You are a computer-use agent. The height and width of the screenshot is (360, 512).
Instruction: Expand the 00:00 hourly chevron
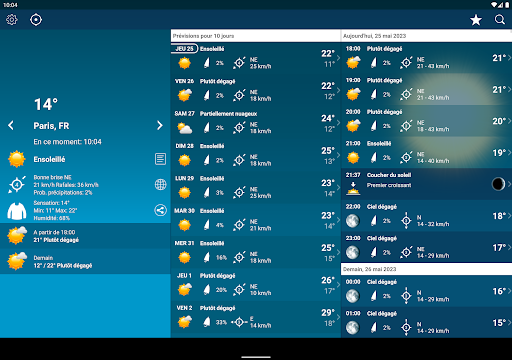click(509, 291)
